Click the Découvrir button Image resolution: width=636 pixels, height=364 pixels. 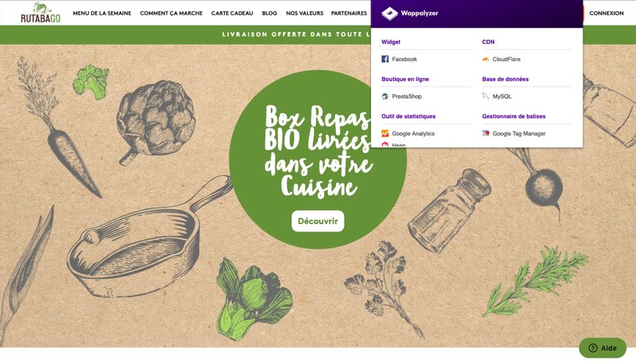point(318,221)
